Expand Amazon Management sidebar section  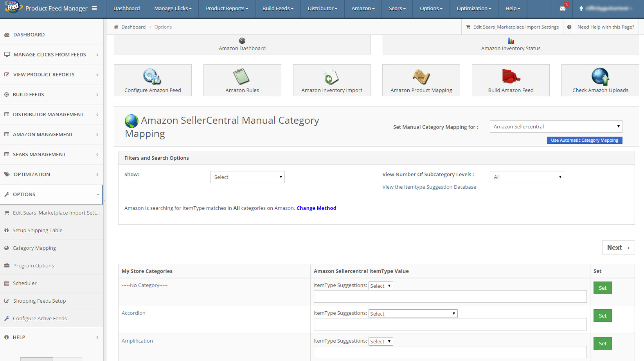pos(52,135)
